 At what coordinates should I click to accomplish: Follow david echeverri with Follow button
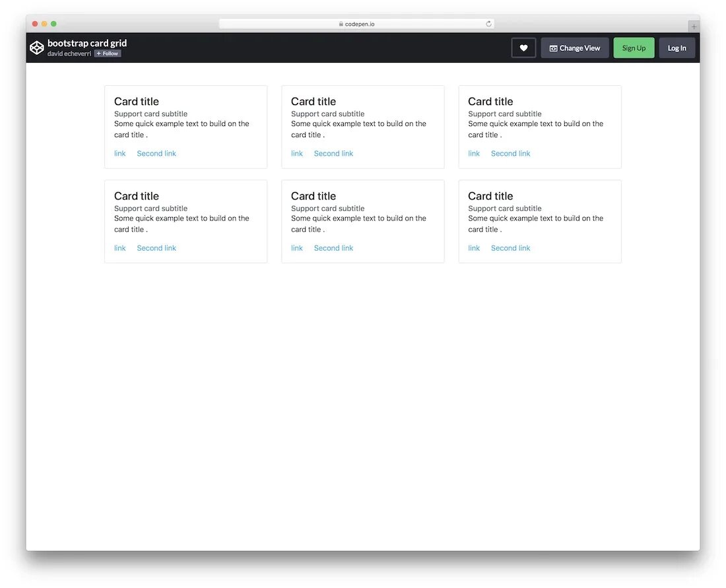tap(108, 53)
